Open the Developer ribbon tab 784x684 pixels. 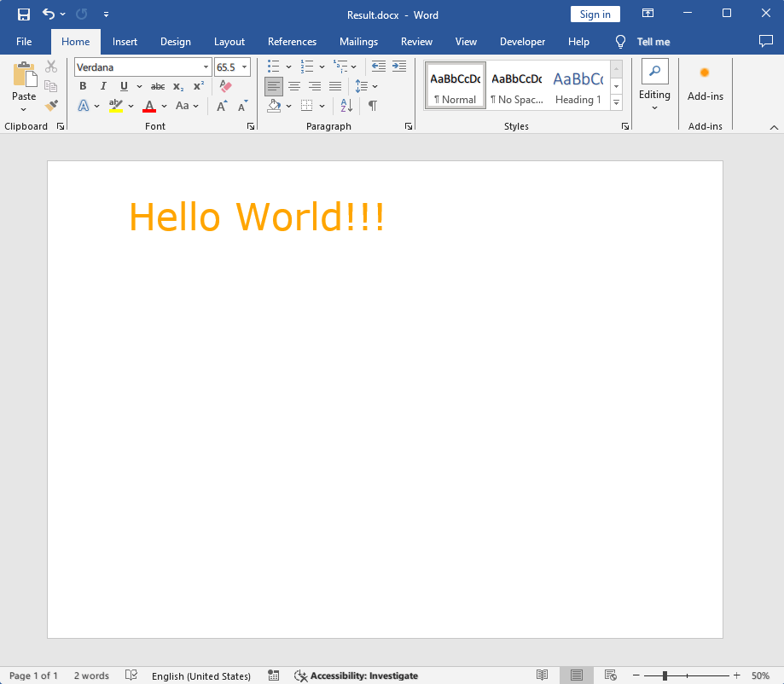click(522, 41)
